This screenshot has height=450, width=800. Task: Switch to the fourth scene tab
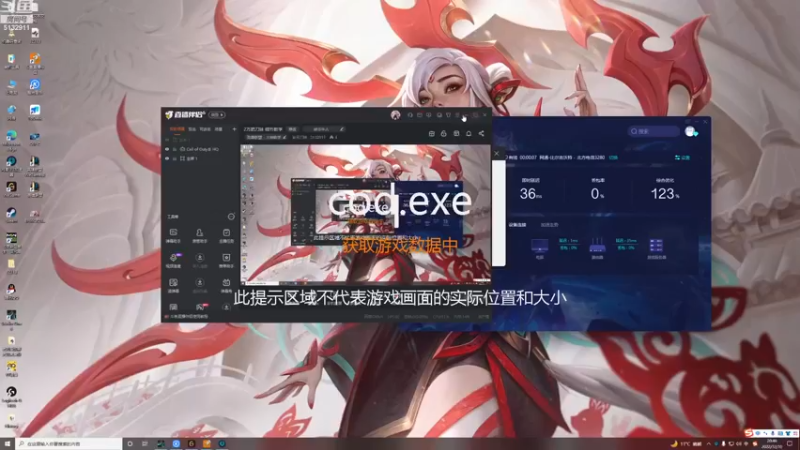[218, 130]
